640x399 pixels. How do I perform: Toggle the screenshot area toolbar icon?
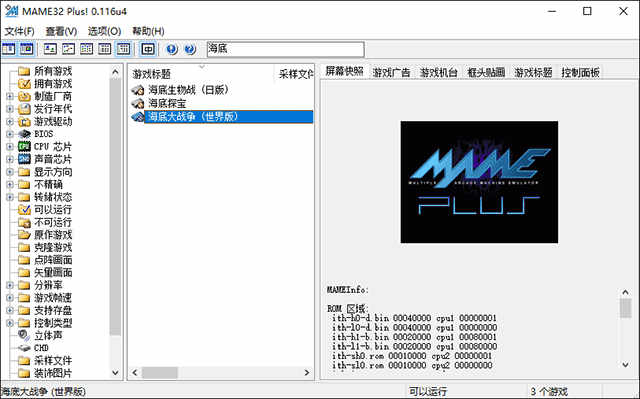point(27,49)
